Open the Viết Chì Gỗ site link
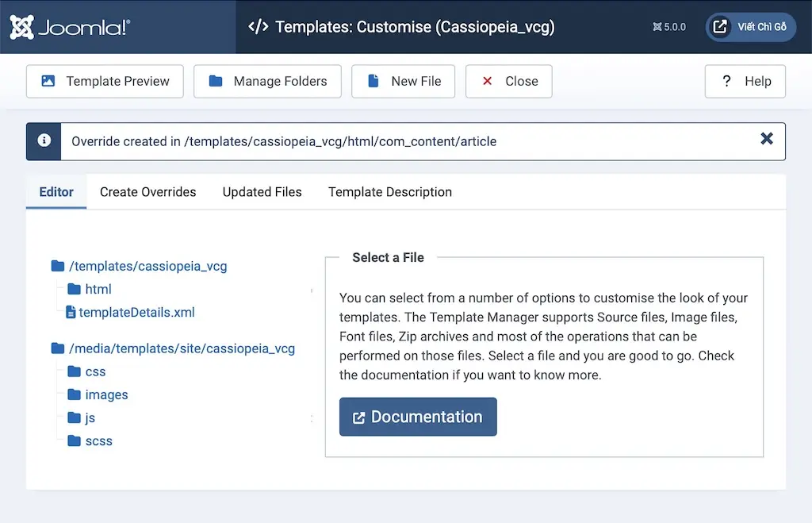This screenshot has height=523, width=812. point(751,27)
